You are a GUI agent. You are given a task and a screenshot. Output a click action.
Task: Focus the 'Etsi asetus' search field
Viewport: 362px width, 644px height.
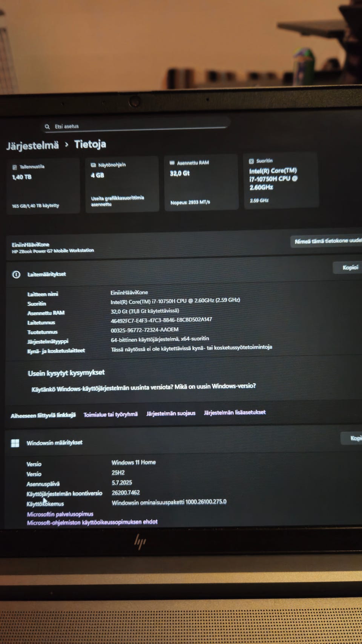click(x=136, y=125)
